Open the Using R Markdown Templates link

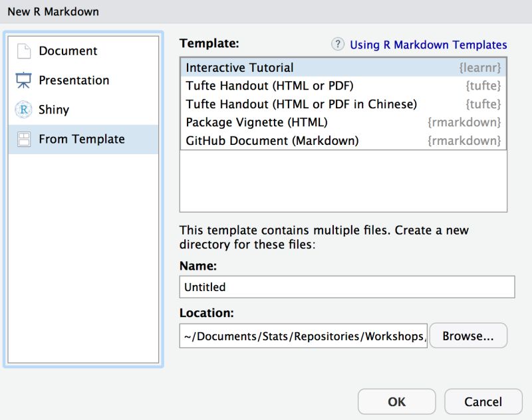429,44
